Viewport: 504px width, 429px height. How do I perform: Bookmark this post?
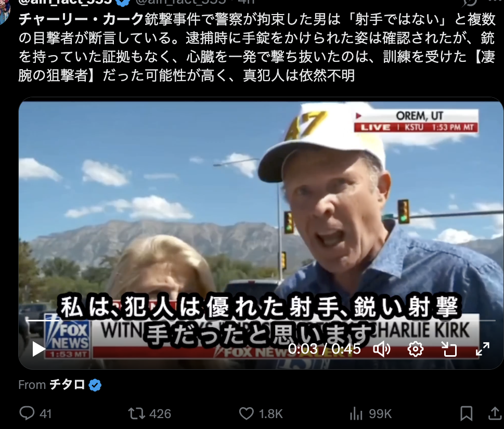(466, 413)
